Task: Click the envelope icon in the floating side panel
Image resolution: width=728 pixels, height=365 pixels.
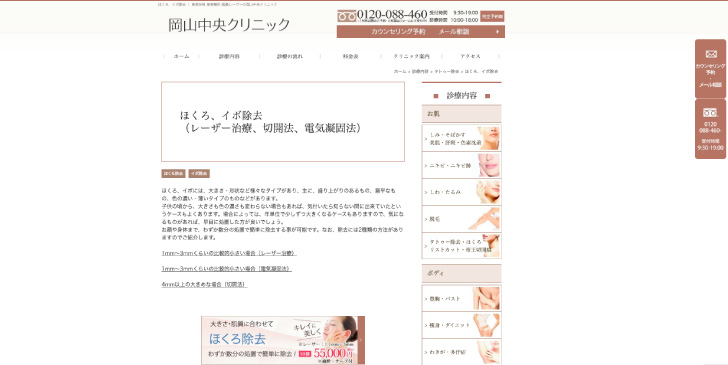Action: [711, 54]
